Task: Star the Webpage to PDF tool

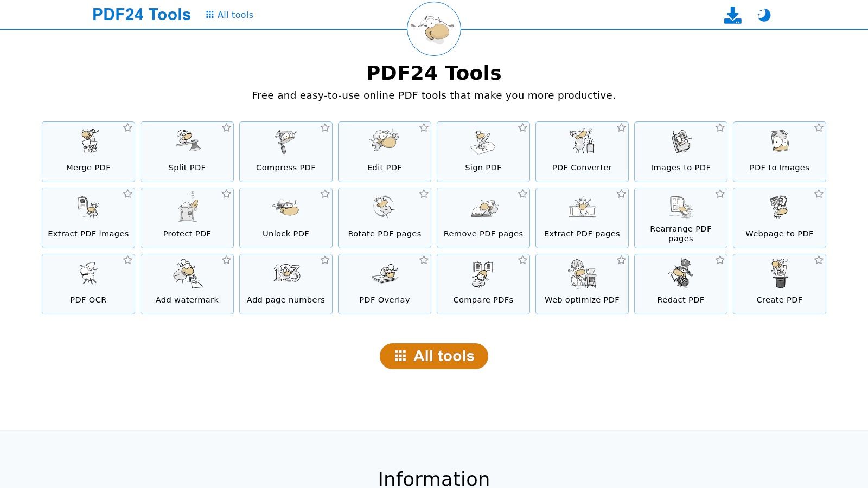Action: [819, 194]
